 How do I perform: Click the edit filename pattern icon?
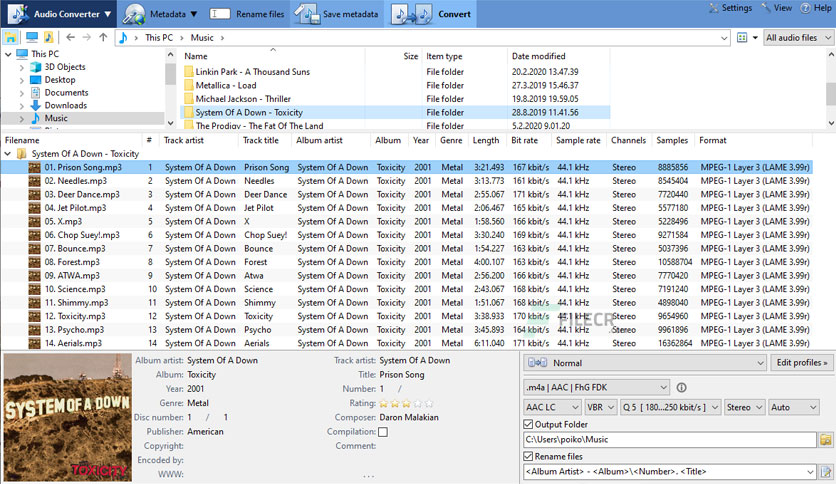coord(826,472)
